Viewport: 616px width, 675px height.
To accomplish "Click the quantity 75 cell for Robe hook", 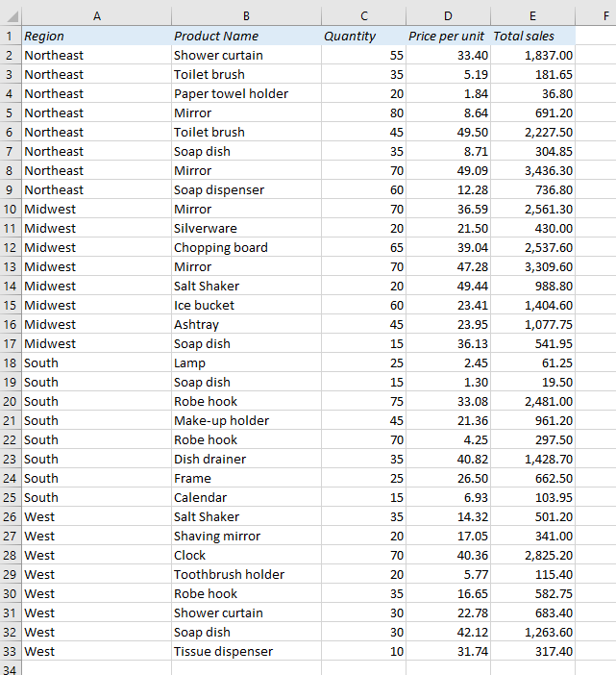I will click(x=363, y=401).
